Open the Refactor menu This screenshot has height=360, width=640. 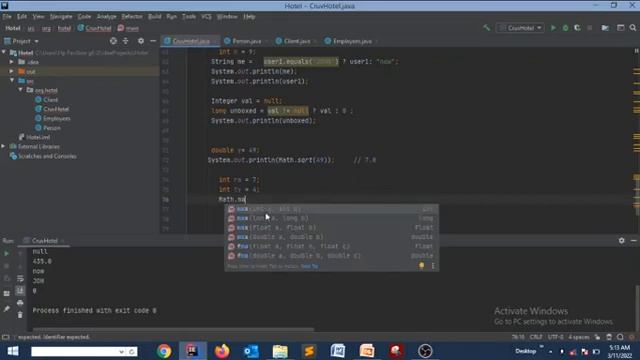[x=132, y=17]
